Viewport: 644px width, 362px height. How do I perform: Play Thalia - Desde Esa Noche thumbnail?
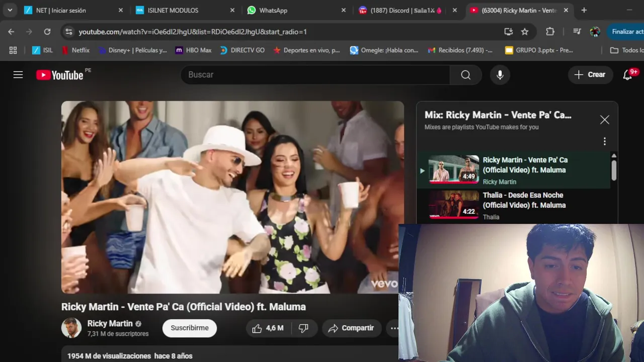click(454, 205)
